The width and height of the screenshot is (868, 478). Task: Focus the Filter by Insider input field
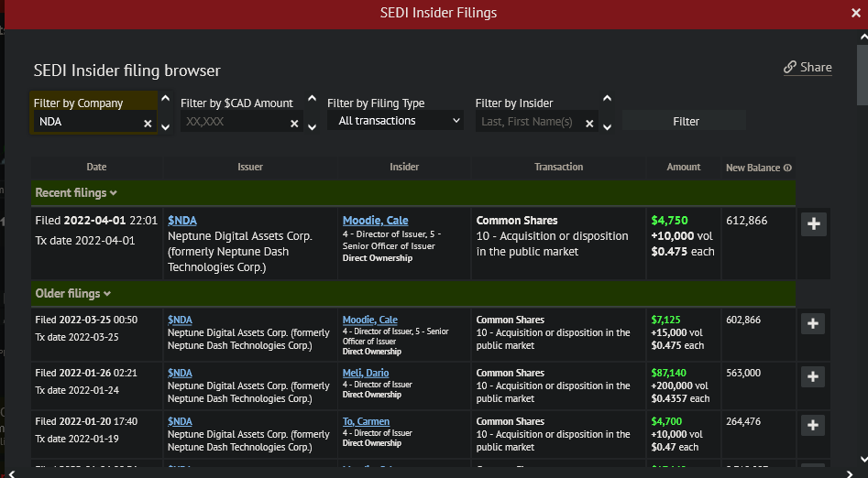coord(529,122)
